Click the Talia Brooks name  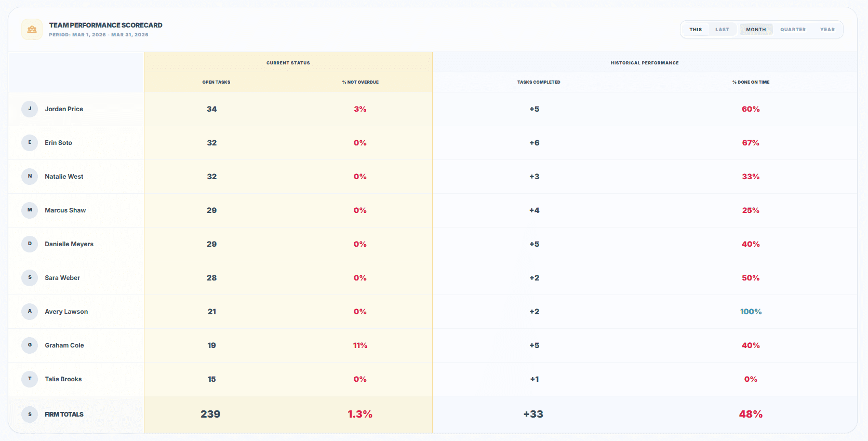(x=63, y=379)
